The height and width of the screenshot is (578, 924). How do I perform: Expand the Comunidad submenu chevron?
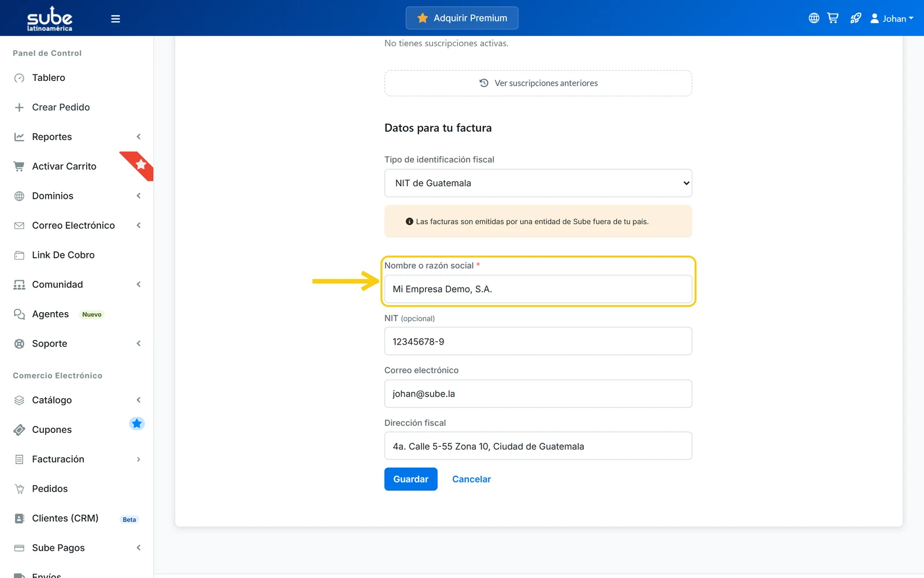(139, 284)
